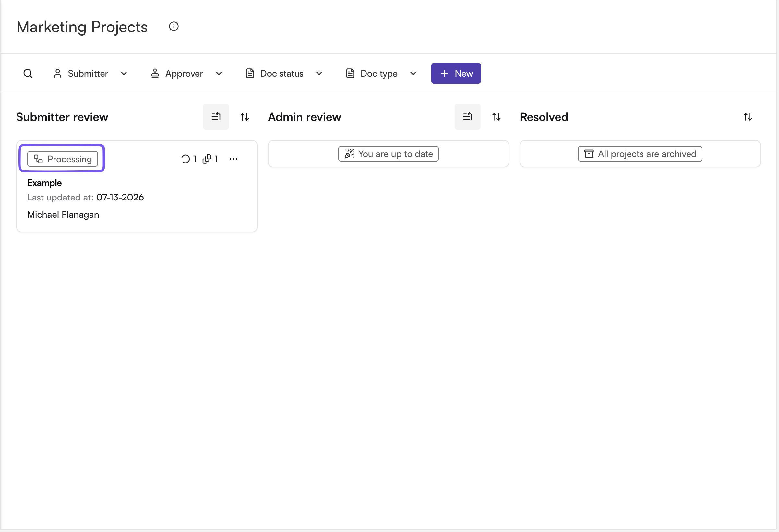Click the copies count icon on Example card
This screenshot has width=779, height=532.
click(x=207, y=159)
